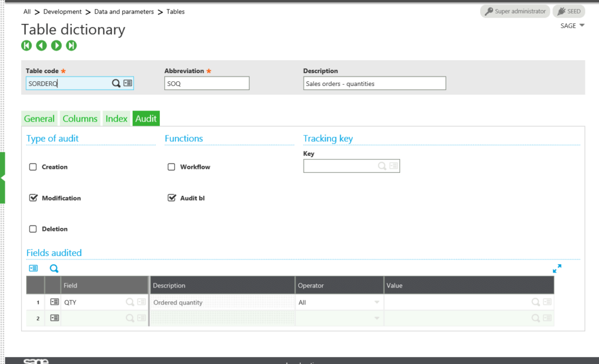This screenshot has width=599, height=364.
Task: Open the Development breadcrumb link
Action: [x=63, y=11]
